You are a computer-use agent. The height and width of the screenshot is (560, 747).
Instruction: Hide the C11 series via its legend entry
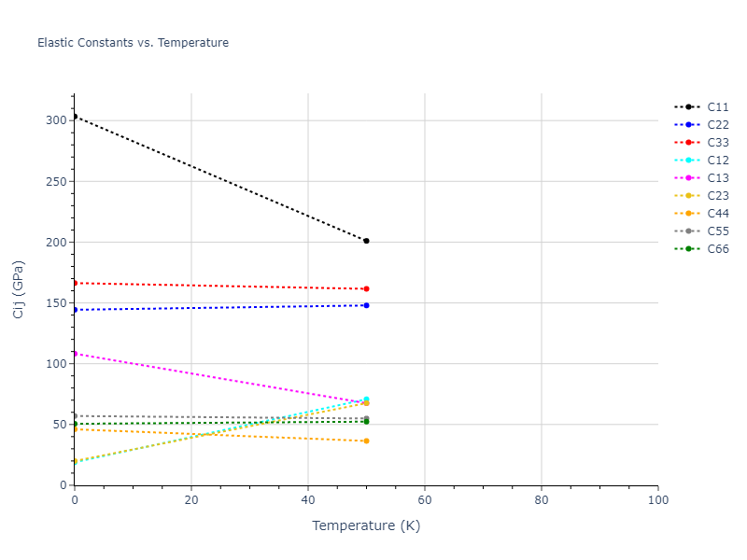pos(717,107)
